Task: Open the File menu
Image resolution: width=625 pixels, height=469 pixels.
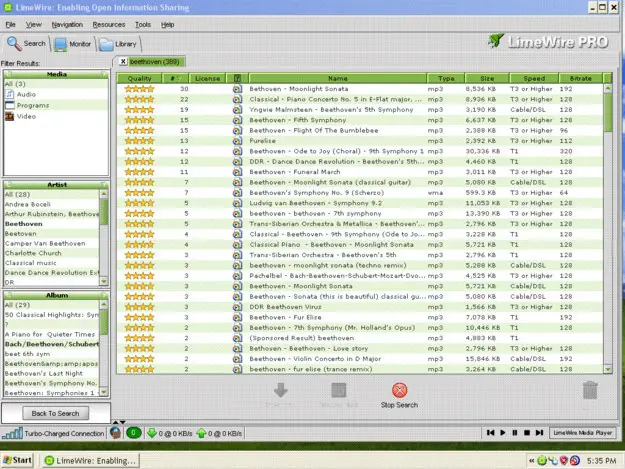Action: point(10,25)
